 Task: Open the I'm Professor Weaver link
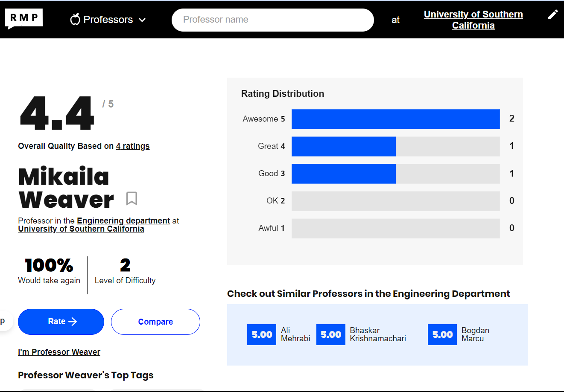coord(59,352)
